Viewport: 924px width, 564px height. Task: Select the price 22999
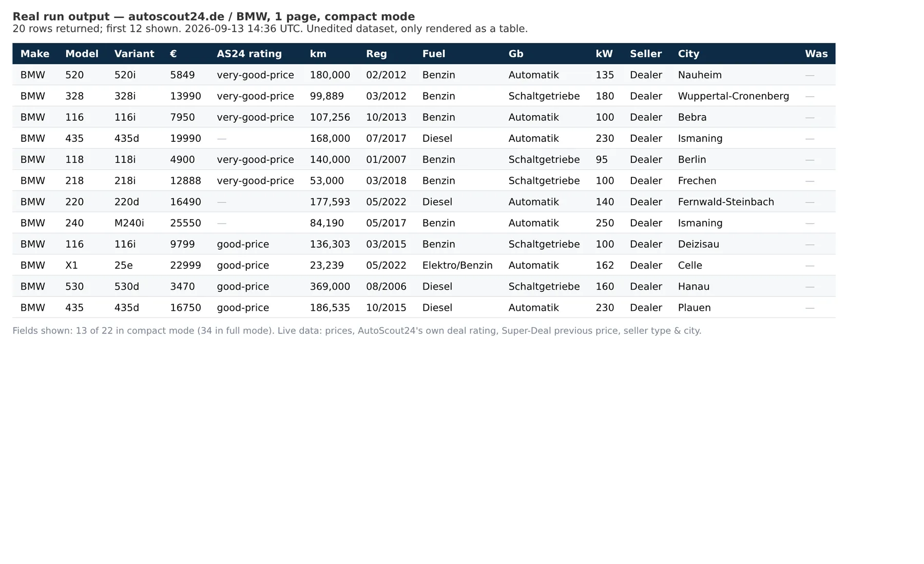point(185,266)
